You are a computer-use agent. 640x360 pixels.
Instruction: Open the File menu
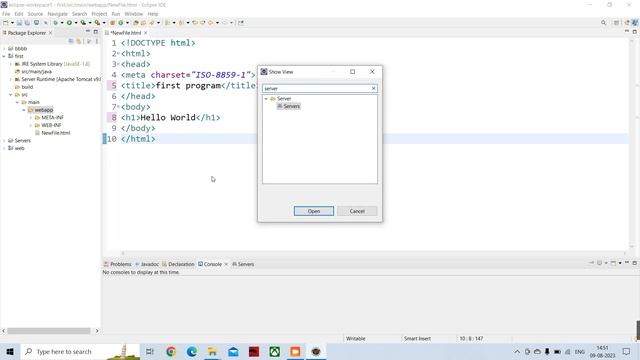pyautogui.click(x=6, y=14)
